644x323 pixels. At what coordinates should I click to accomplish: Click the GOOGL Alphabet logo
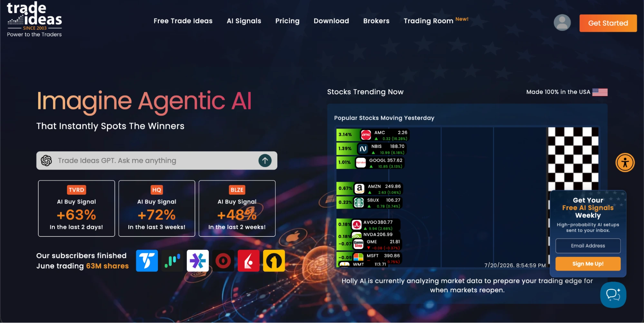tap(360, 163)
